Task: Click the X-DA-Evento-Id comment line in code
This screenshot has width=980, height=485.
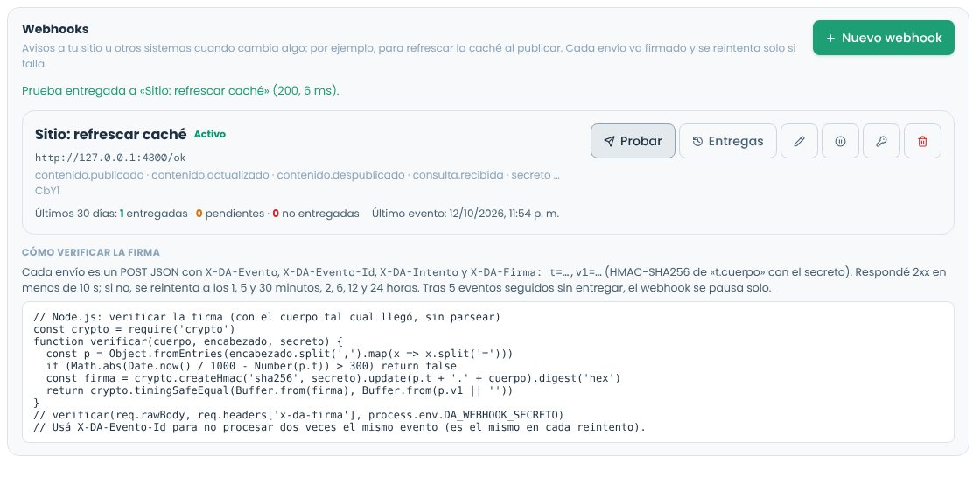Action: [339, 427]
